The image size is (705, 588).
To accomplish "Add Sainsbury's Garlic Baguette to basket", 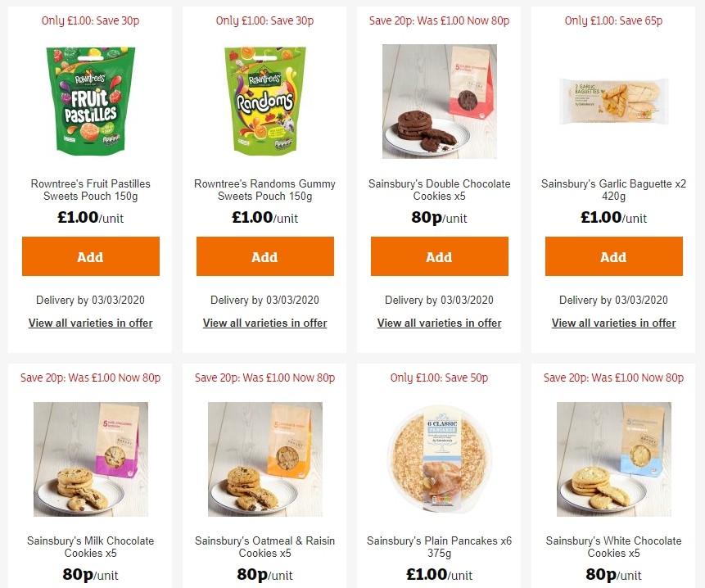I will [x=613, y=256].
